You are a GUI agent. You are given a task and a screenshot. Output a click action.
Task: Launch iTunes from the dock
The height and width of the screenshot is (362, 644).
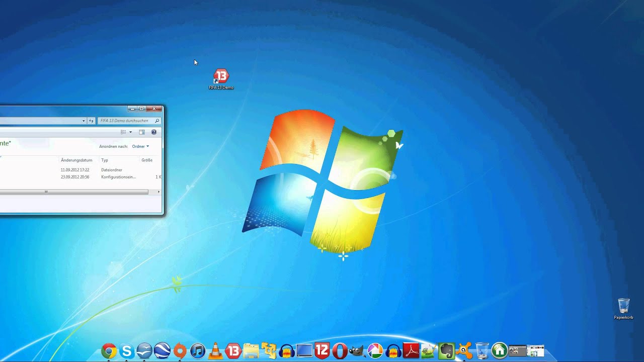[x=198, y=350]
